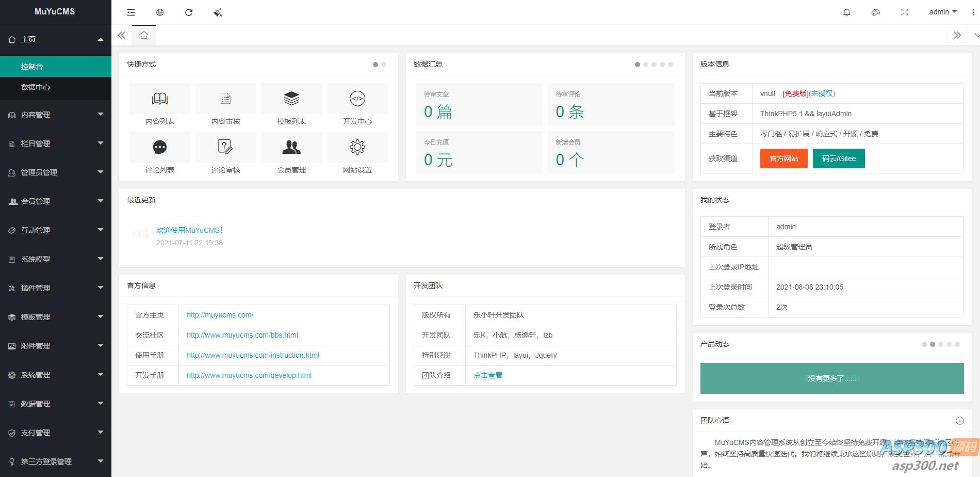Open the muyucms.com/bbs.html community link
This screenshot has width=980, height=477.
coord(242,335)
